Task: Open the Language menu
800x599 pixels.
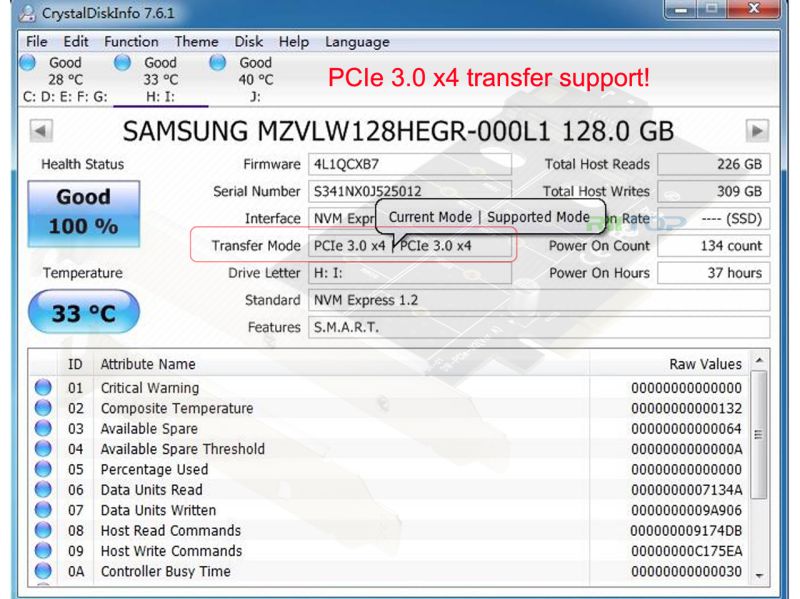Action: (357, 41)
